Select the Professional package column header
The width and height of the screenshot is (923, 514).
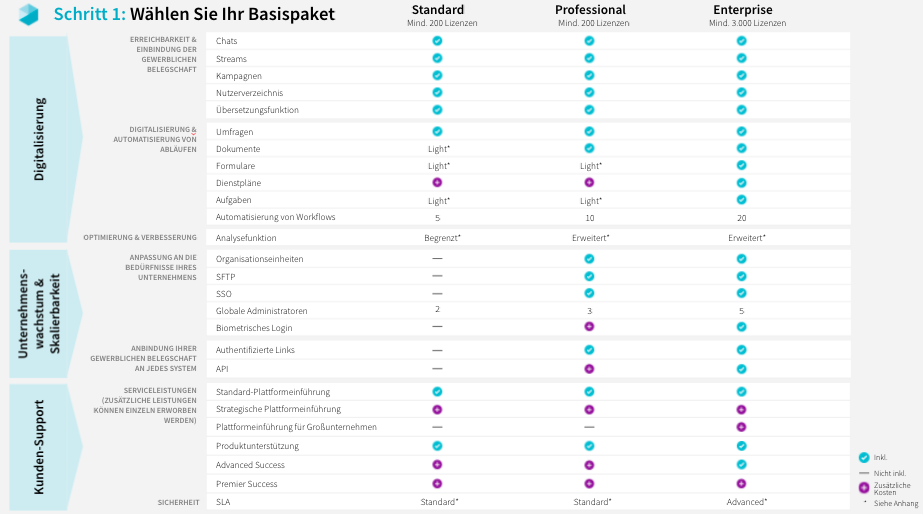tap(590, 10)
